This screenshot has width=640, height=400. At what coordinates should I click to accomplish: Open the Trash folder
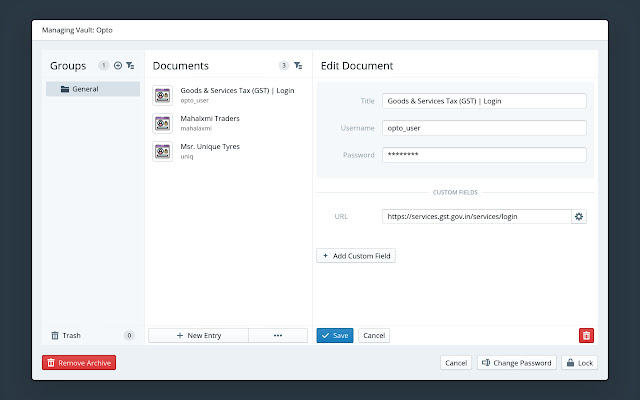point(70,335)
